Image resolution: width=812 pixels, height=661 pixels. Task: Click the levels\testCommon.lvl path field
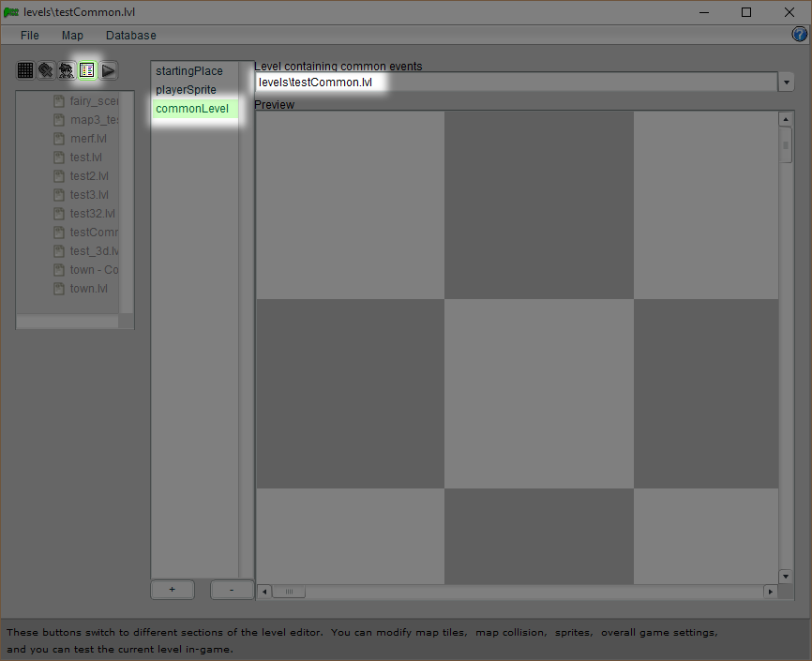[319, 83]
